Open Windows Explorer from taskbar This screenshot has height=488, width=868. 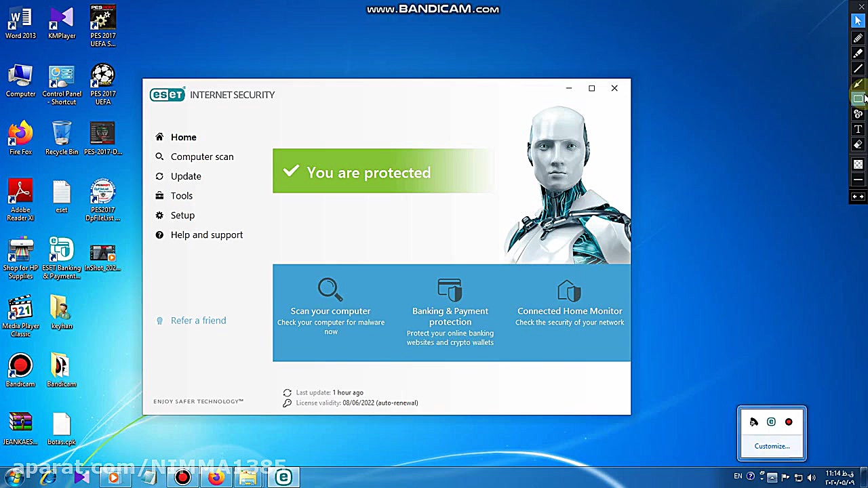248,478
